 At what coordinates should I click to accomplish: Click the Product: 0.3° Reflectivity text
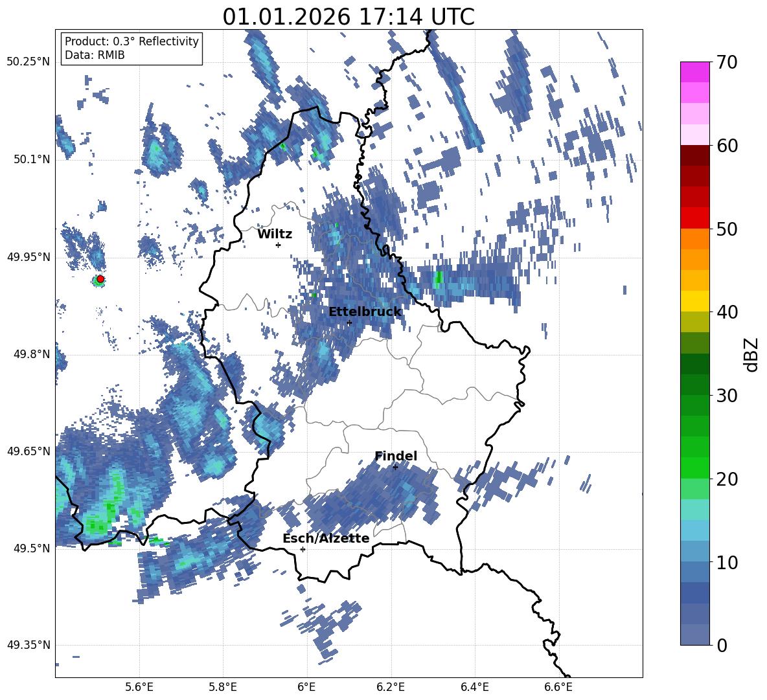coord(132,41)
